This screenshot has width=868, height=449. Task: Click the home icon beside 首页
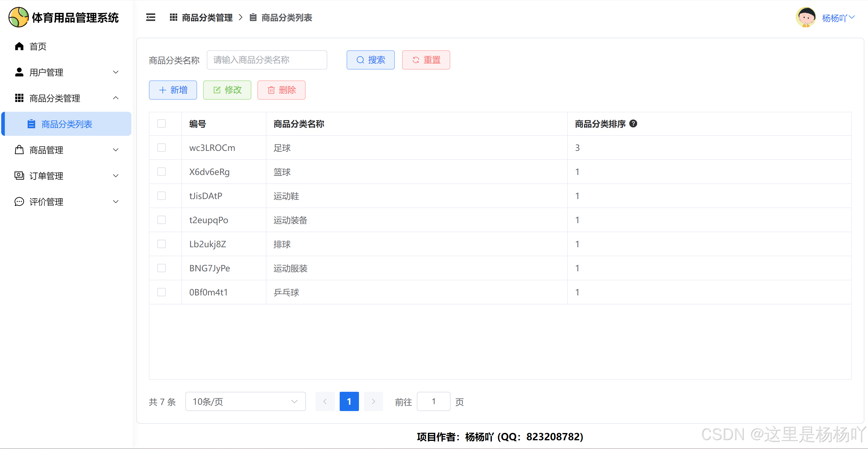tap(19, 46)
